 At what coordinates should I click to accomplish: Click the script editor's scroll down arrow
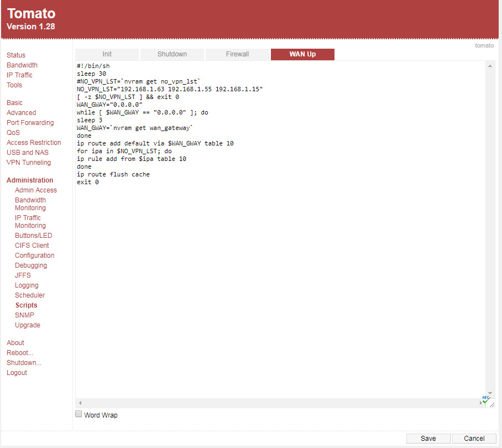click(490, 393)
